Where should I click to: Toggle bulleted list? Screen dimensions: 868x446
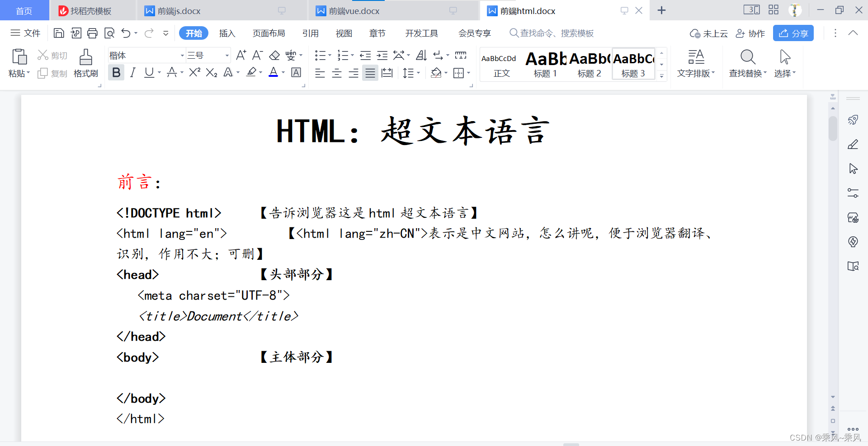(x=320, y=55)
